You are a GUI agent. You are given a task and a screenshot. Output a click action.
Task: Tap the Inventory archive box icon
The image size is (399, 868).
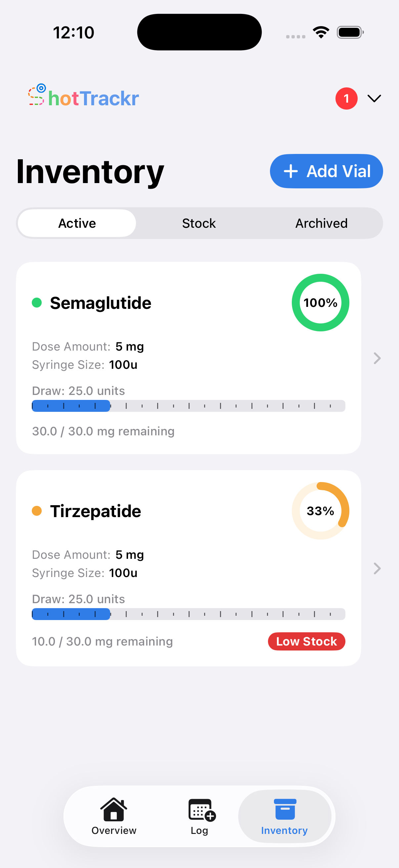click(x=285, y=809)
